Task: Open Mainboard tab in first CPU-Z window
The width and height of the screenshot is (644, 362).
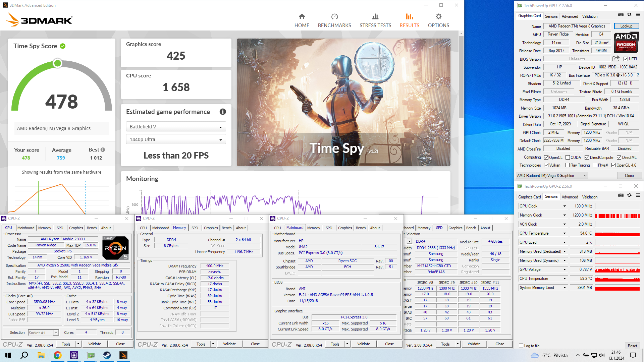Action: click(x=26, y=228)
